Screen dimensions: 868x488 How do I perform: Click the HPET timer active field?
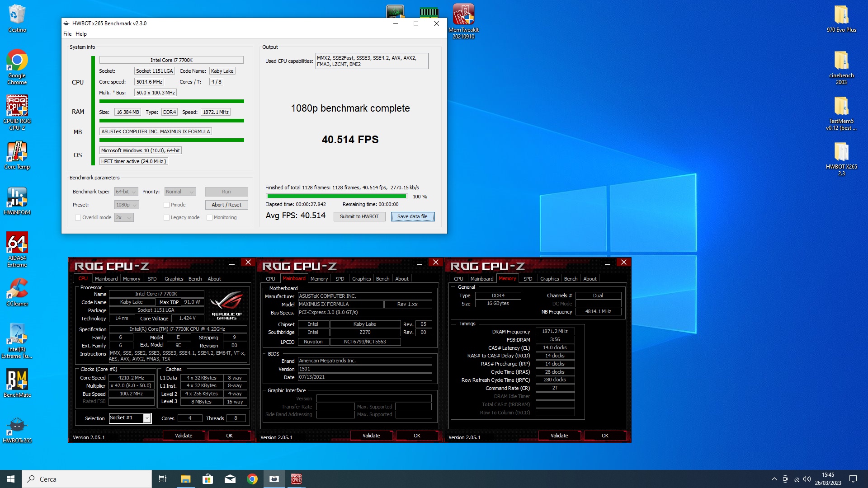134,161
